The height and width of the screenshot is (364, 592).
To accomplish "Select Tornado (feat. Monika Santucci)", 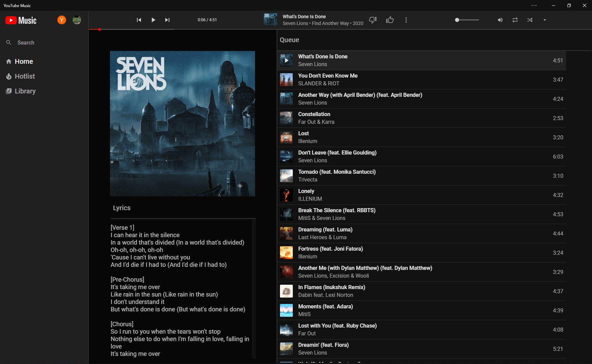I will coord(422,176).
